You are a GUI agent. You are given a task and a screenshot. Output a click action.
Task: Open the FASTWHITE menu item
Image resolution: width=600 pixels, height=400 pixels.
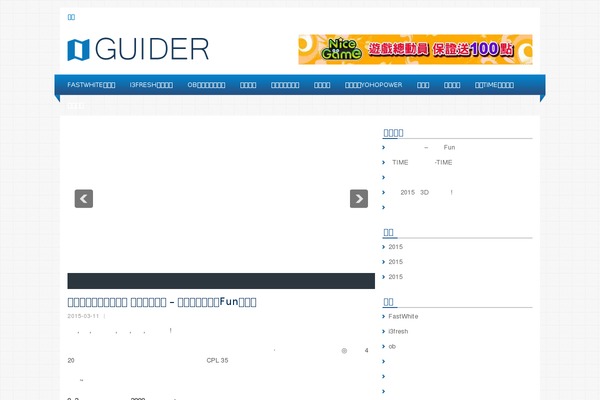(x=91, y=85)
